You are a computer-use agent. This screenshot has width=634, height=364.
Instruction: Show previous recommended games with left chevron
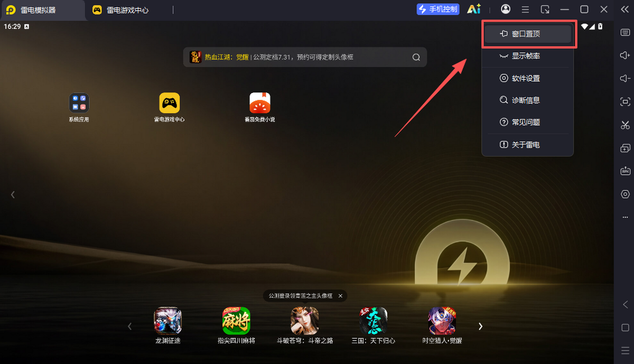[129, 326]
